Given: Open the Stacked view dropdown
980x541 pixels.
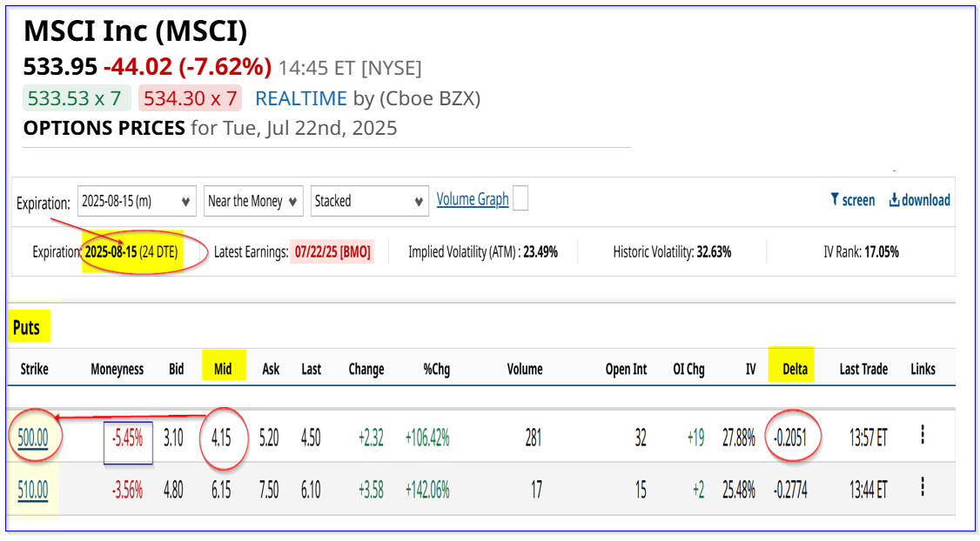Looking at the screenshot, I should (369, 201).
